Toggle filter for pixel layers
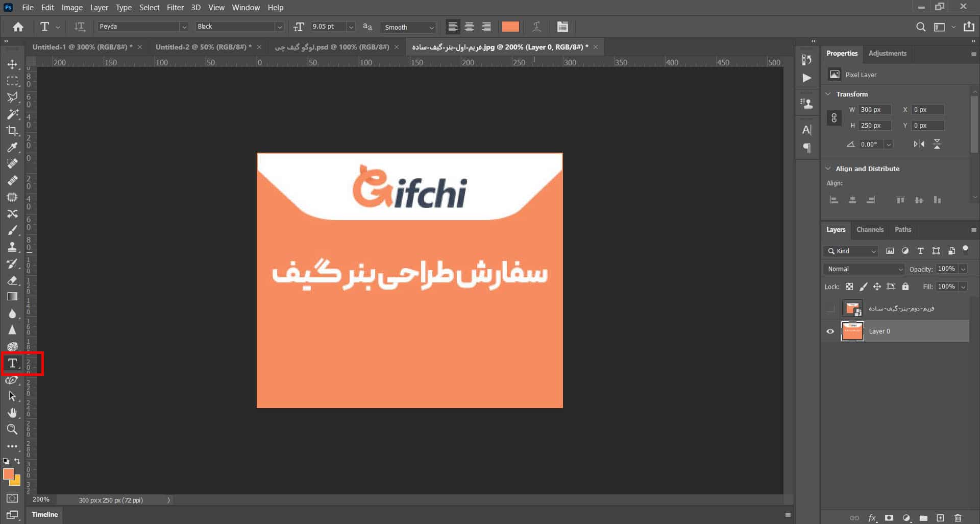 [x=890, y=251]
